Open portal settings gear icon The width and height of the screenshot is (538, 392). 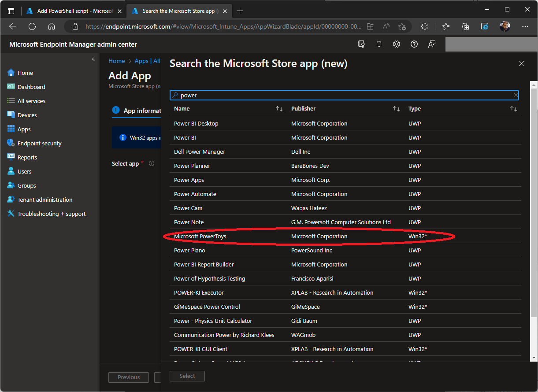pos(397,44)
